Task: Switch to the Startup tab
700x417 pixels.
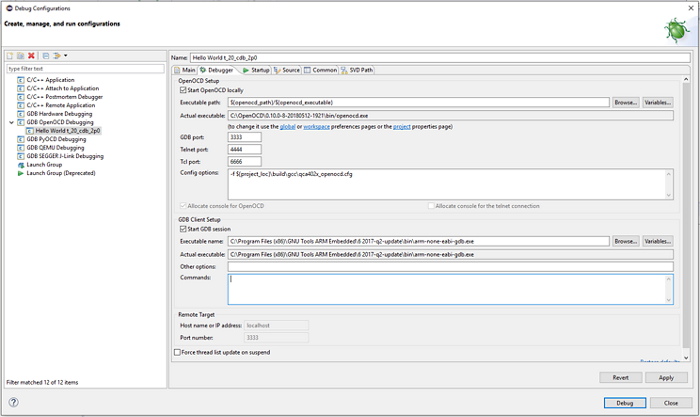Action: (x=256, y=70)
